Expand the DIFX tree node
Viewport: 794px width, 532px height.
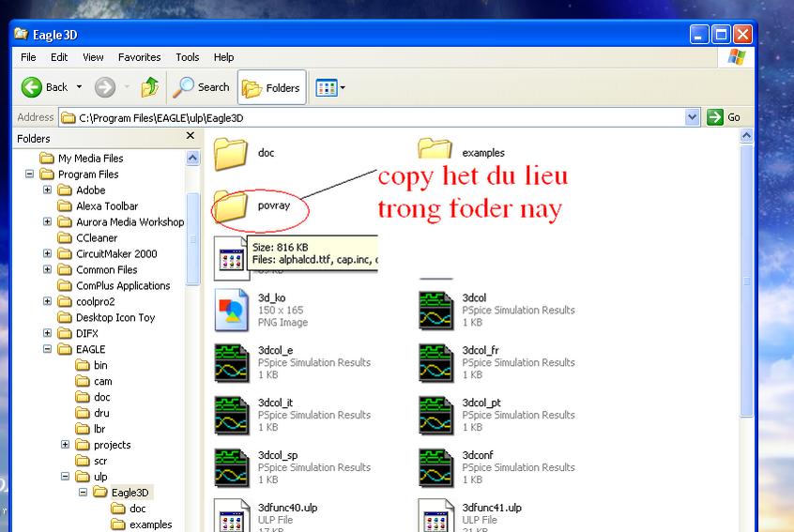coord(47,333)
